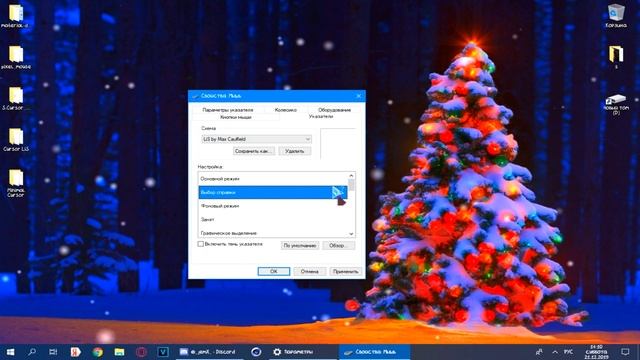Select the Указатели tab
The image size is (640, 360).
(321, 116)
